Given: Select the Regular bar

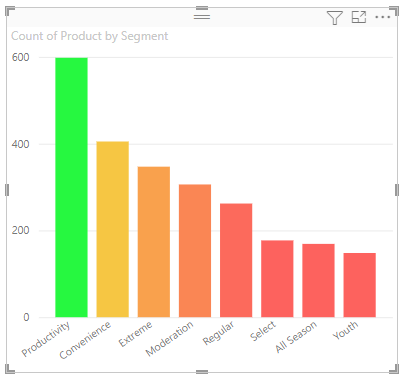Looking at the screenshot, I should click(236, 260).
